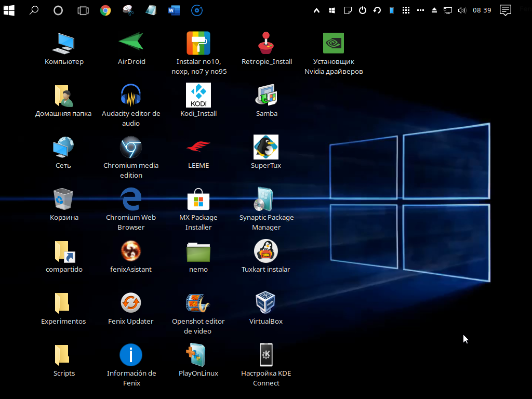Open the three-dots tray icon
Viewport: 532px width, 399px height.
pyautogui.click(x=420, y=10)
